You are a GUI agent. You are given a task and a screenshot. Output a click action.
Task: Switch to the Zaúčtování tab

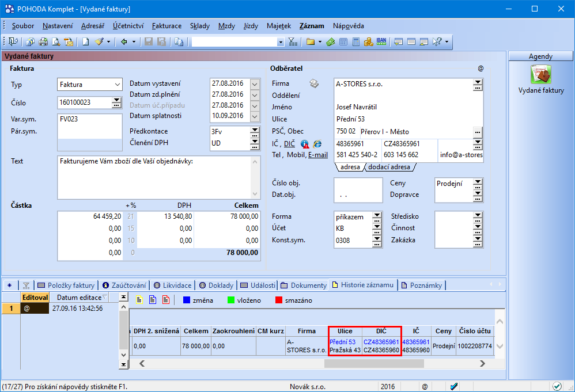click(x=124, y=286)
